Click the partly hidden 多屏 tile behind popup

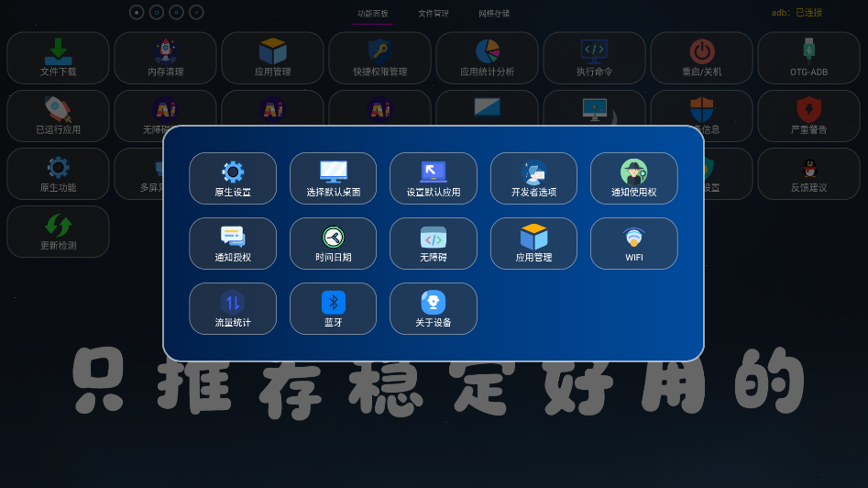click(138, 174)
